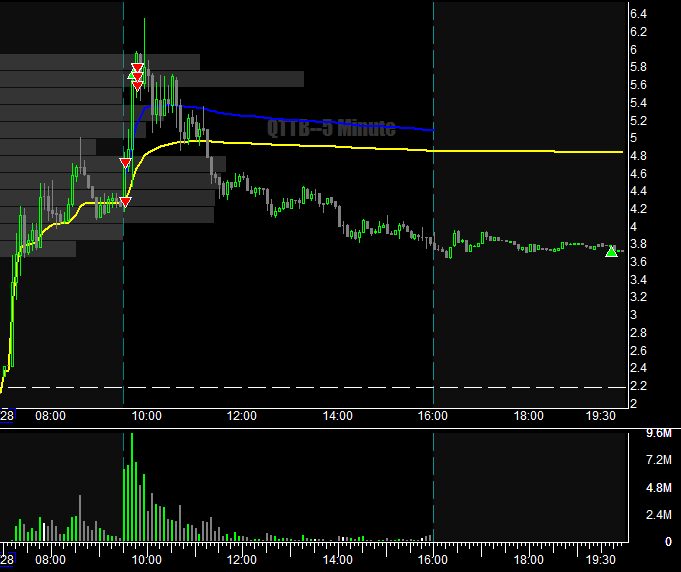Click the 18:00 label on price chart axis

pyautogui.click(x=529, y=416)
